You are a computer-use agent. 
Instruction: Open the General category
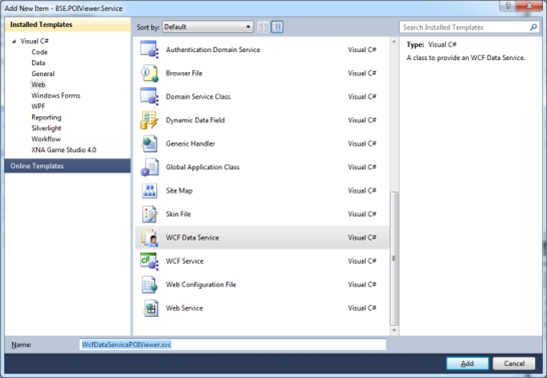(x=43, y=74)
